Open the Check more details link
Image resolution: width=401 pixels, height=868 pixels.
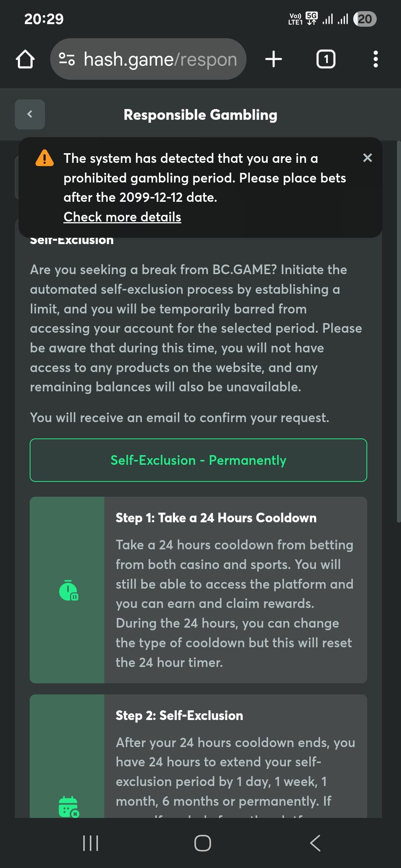point(122,217)
